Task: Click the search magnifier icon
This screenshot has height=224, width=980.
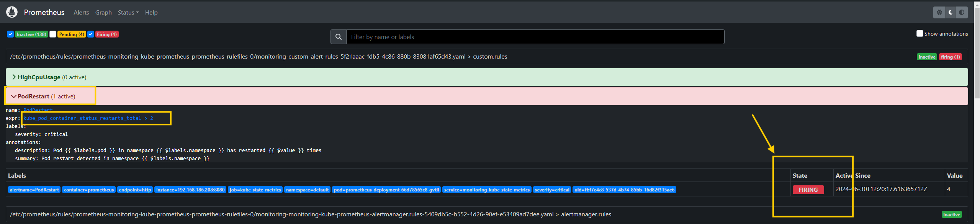Action: 339,37
